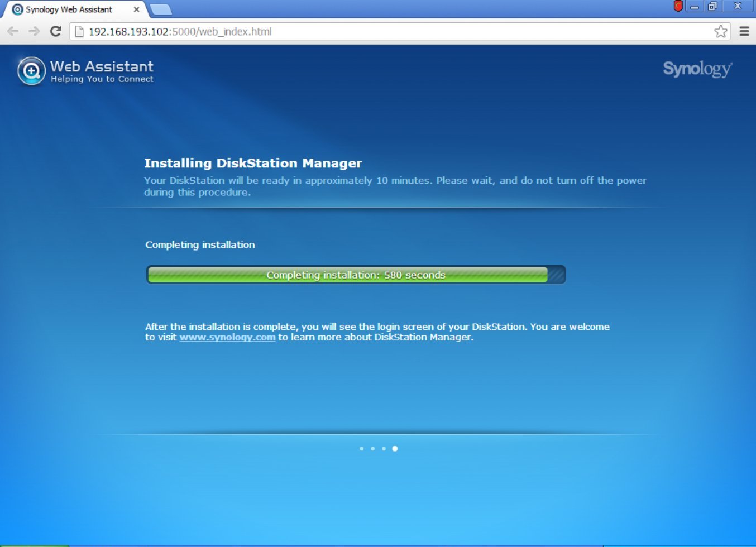Open the www.synology.com link

pyautogui.click(x=227, y=337)
